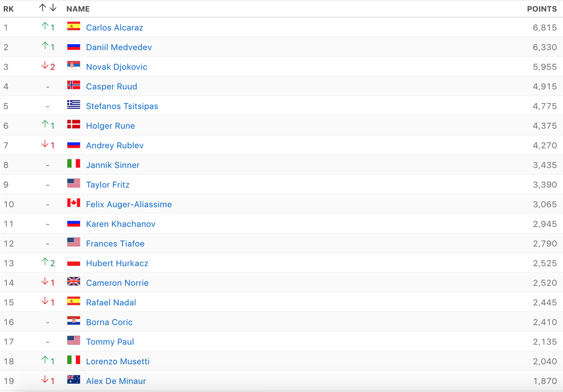563x392 pixels.
Task: Click the Canada flag beside Felix Auger-Aliassime
Action: (x=73, y=203)
